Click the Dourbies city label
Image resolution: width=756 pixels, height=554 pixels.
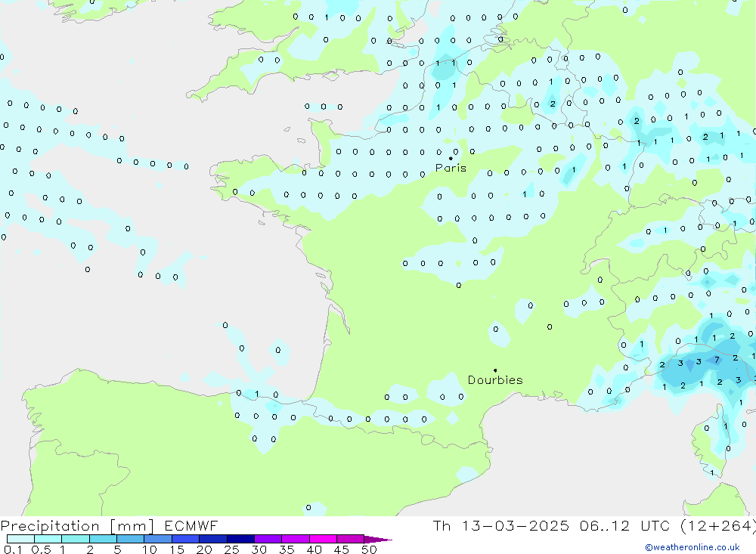[x=495, y=380]
